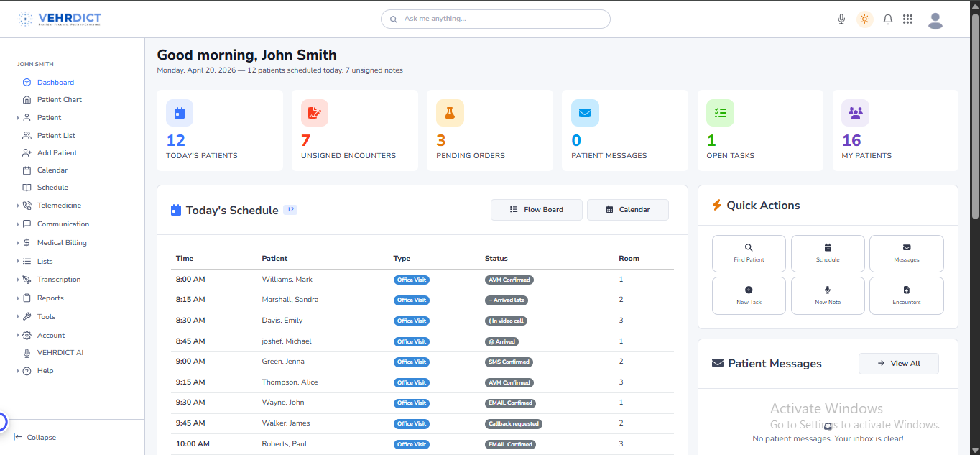Click the Ask me anything search field

pyautogui.click(x=496, y=19)
